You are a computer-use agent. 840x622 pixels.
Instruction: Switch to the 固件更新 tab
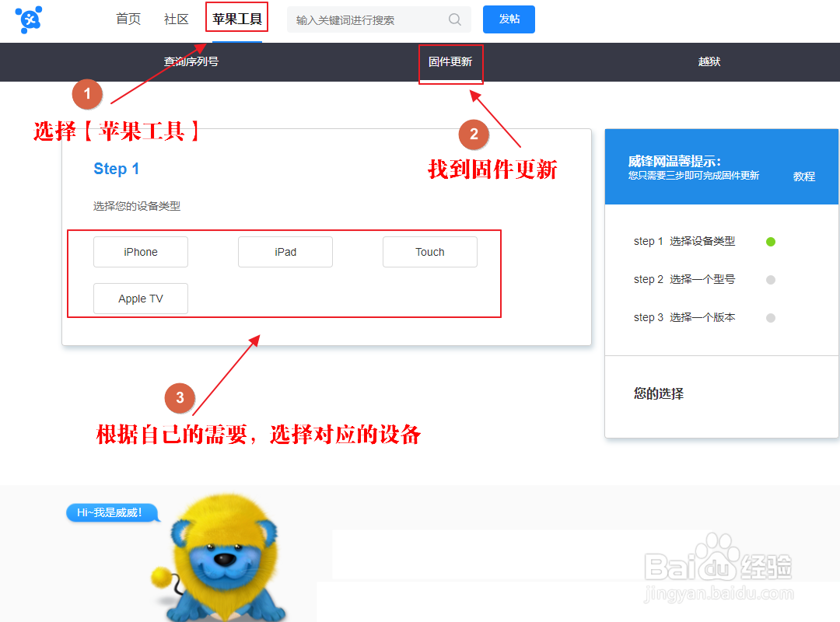[x=450, y=61]
